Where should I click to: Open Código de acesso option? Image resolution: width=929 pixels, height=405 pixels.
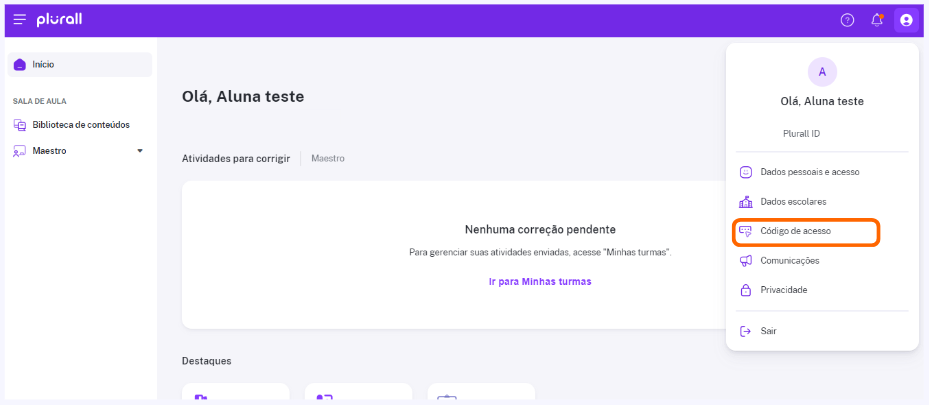[806, 232]
